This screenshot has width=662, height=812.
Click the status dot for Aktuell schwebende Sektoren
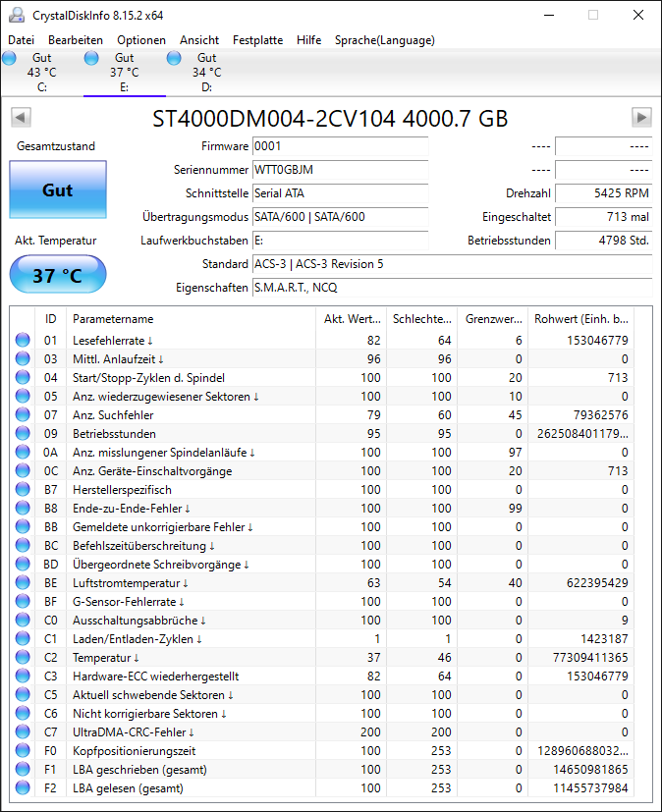tap(23, 695)
